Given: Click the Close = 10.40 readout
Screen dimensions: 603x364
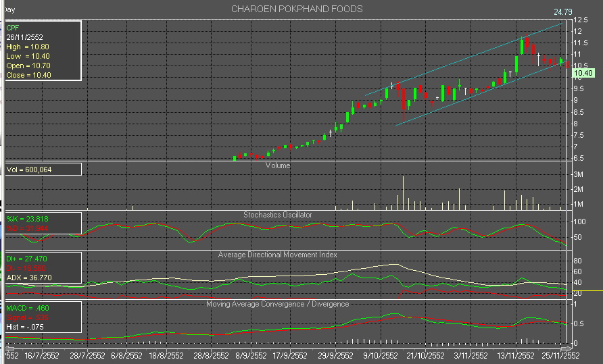Looking at the screenshot, I should [29, 75].
